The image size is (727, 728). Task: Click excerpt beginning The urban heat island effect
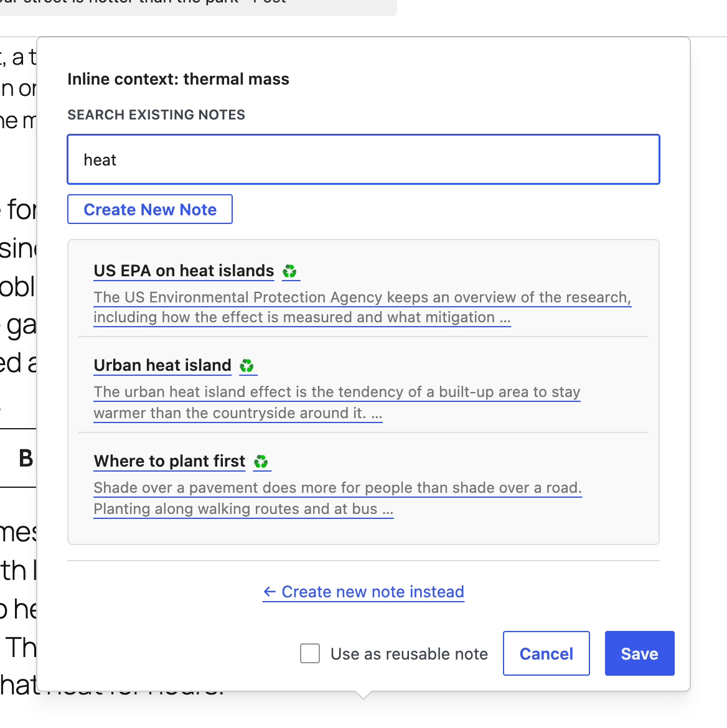pyautogui.click(x=337, y=402)
